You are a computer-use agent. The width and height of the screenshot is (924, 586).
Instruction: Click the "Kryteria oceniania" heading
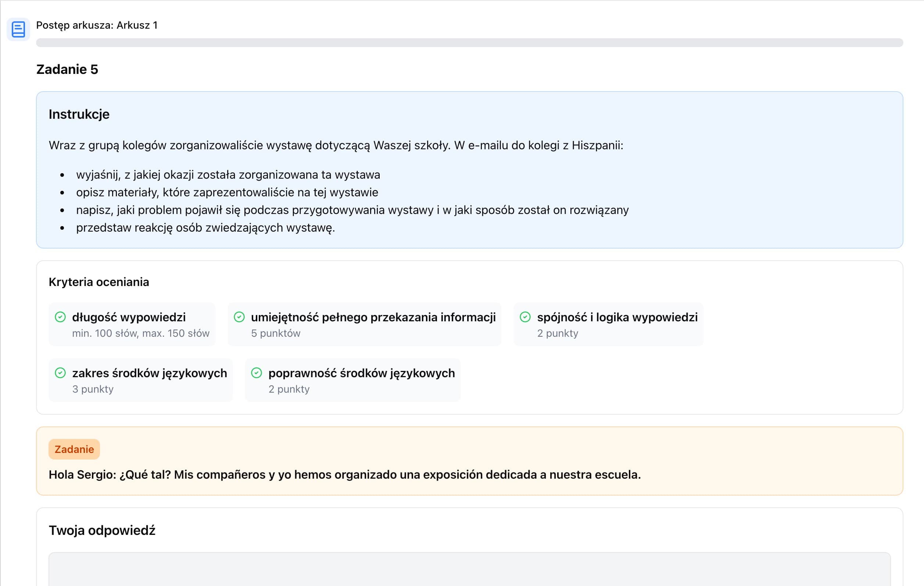click(x=99, y=282)
